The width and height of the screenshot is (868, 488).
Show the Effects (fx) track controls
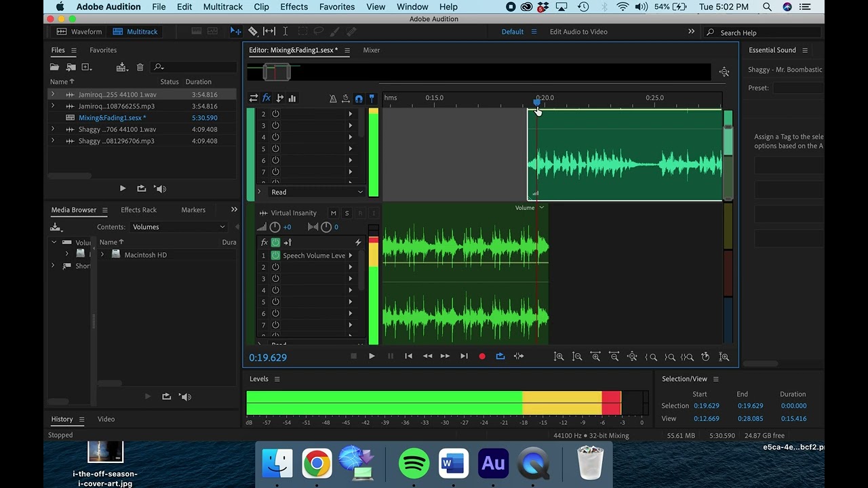267,98
